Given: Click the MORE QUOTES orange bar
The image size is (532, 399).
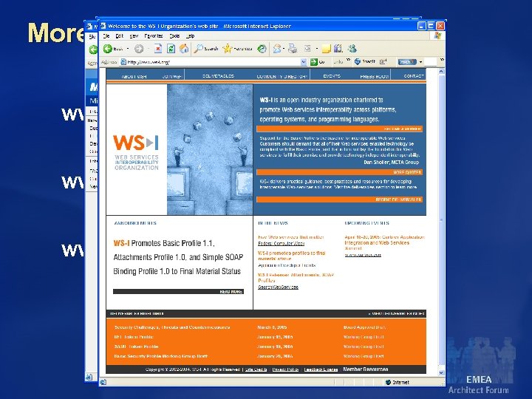Looking at the screenshot, I should click(x=339, y=172).
